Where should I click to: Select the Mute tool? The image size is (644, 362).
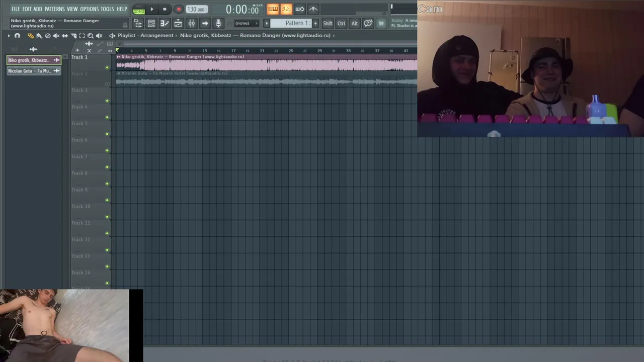[x=56, y=36]
